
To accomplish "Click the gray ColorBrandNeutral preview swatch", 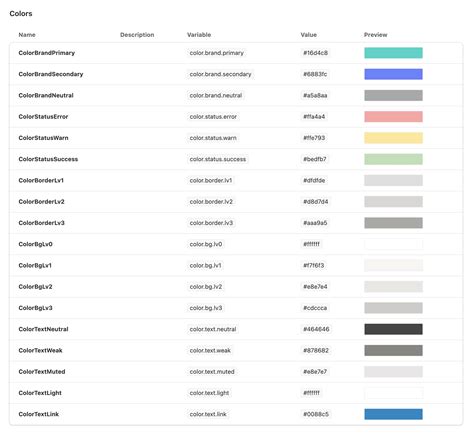I will [x=393, y=95].
